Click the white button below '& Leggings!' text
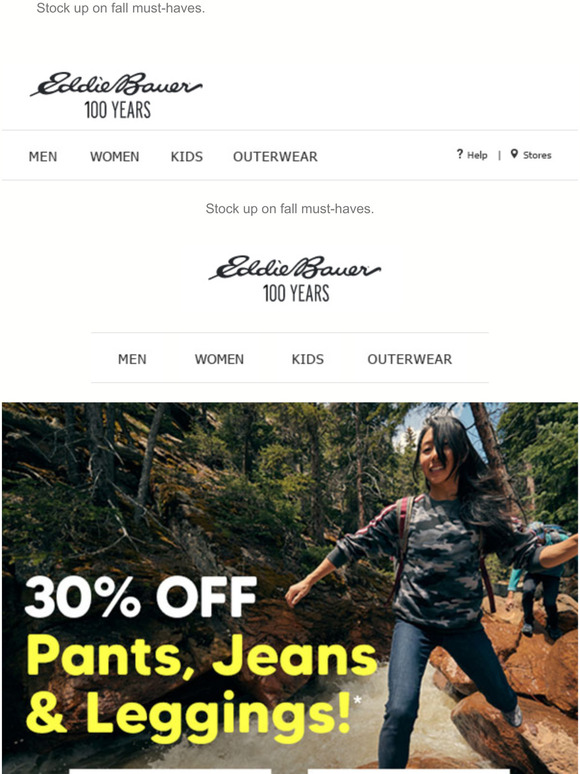 170,771
